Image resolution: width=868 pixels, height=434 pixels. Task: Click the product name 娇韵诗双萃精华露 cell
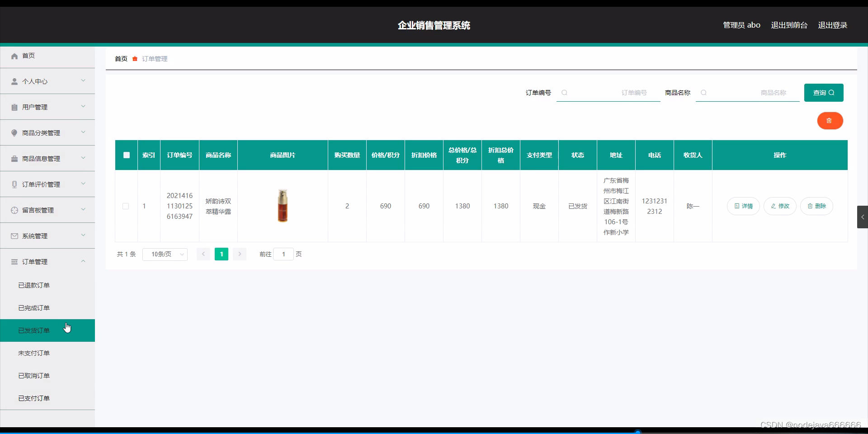218,206
